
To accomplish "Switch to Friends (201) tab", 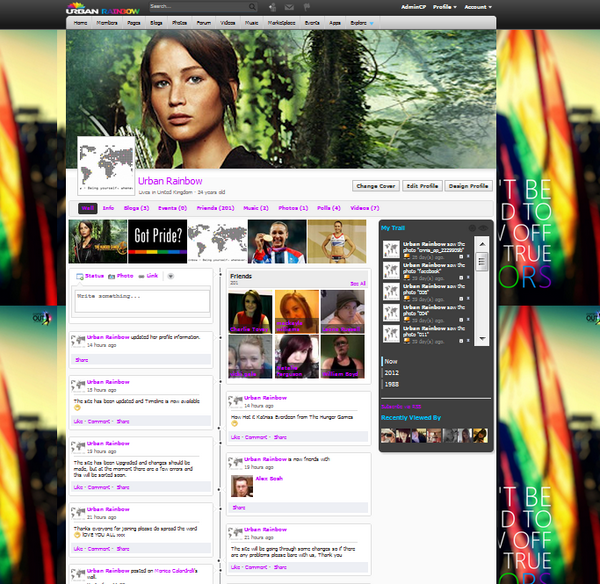I will tap(215, 208).
